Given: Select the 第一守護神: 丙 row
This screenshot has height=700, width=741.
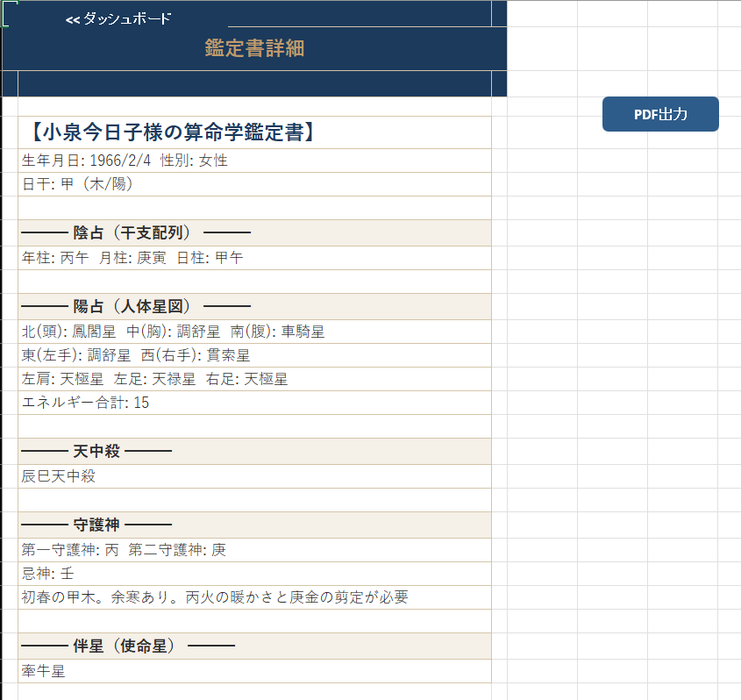Looking at the screenshot, I should click(x=254, y=550).
